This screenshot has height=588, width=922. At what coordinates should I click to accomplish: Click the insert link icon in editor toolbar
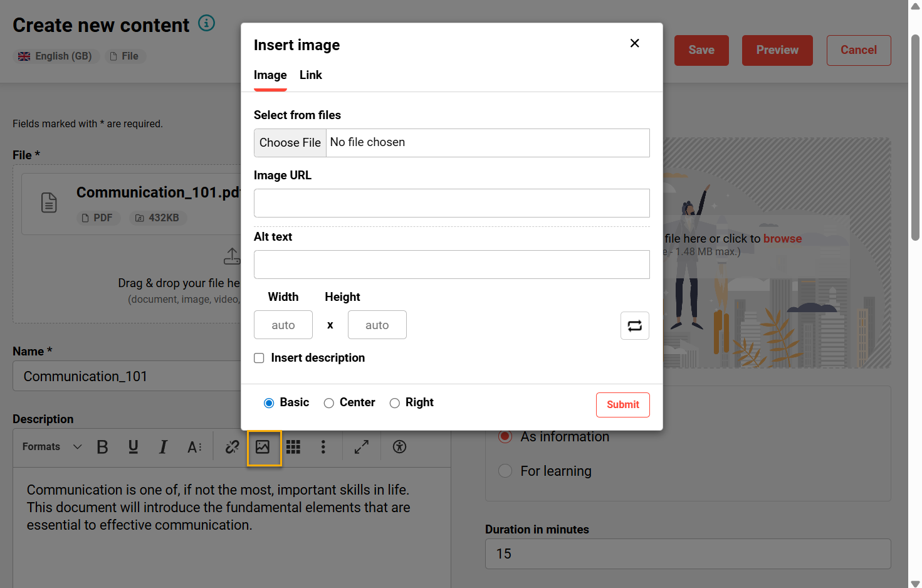click(x=232, y=446)
